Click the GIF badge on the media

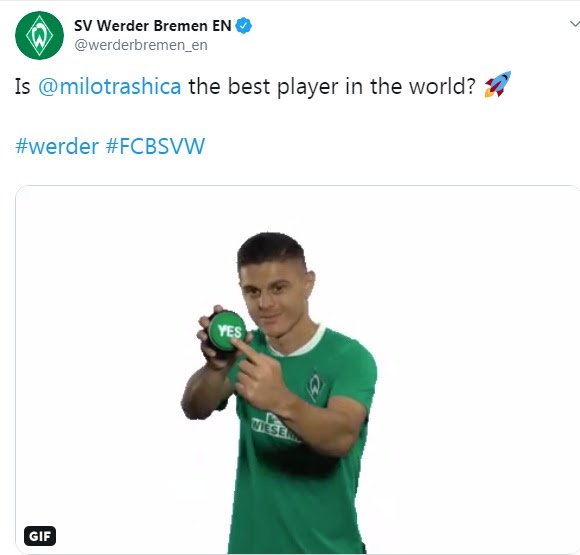40,536
